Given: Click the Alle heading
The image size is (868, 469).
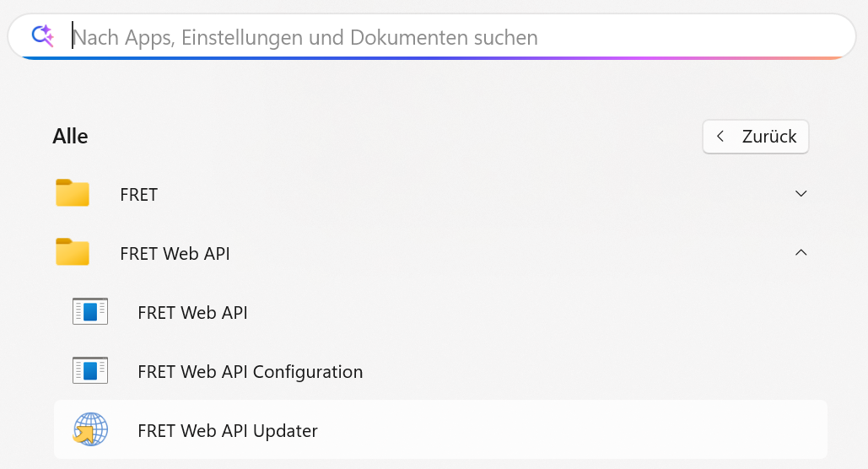Looking at the screenshot, I should (x=70, y=136).
